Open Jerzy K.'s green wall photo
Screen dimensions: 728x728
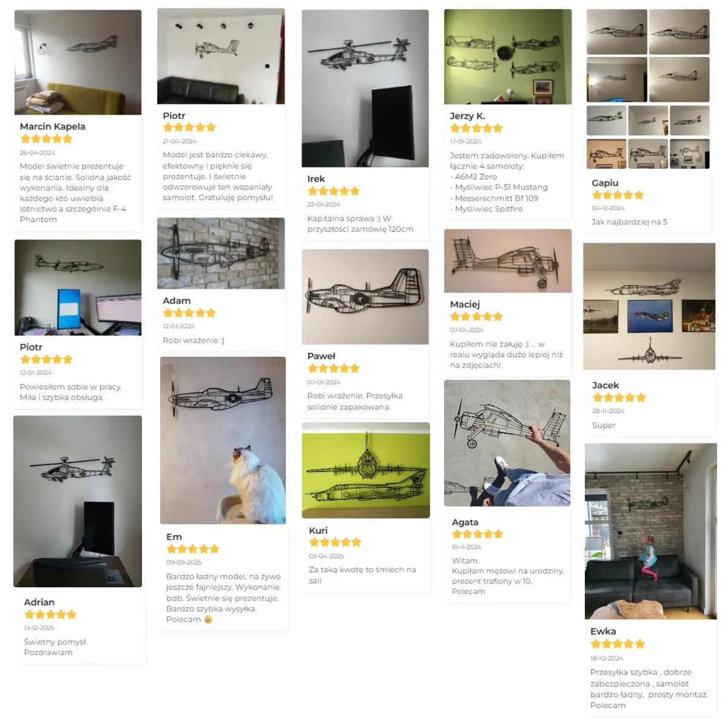tap(508, 57)
